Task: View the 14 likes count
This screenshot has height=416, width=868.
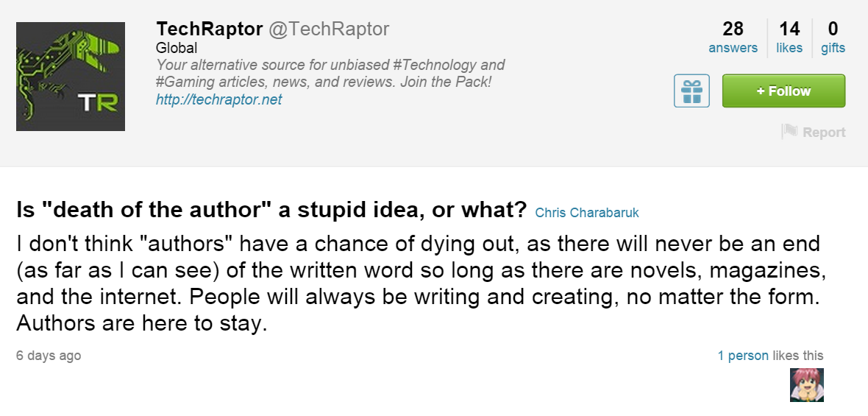Action: pos(789,38)
